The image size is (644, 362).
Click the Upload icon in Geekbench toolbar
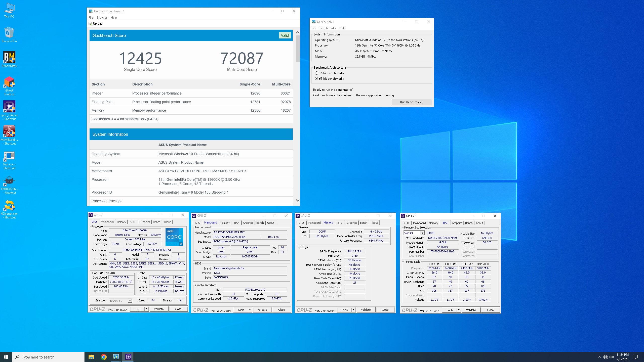[90, 24]
